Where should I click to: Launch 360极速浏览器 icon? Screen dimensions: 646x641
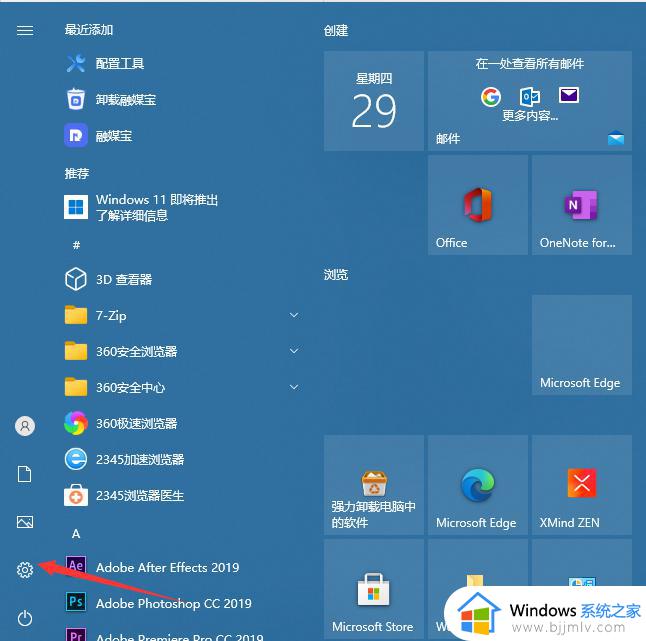point(76,423)
